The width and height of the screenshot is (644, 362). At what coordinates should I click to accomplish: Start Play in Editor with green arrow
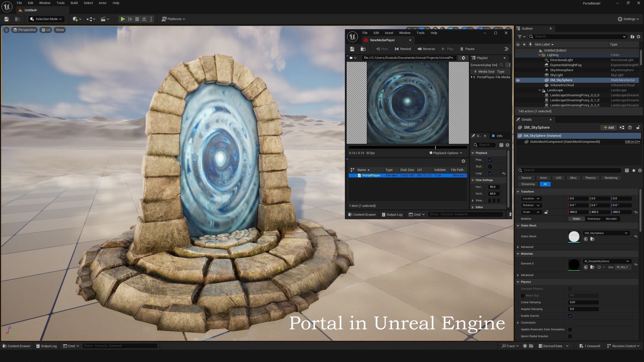pyautogui.click(x=123, y=19)
